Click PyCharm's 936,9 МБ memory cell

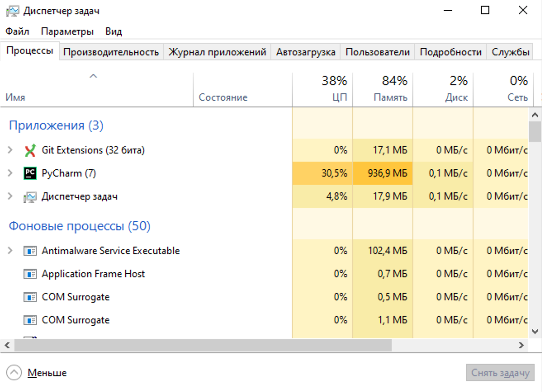pos(383,173)
